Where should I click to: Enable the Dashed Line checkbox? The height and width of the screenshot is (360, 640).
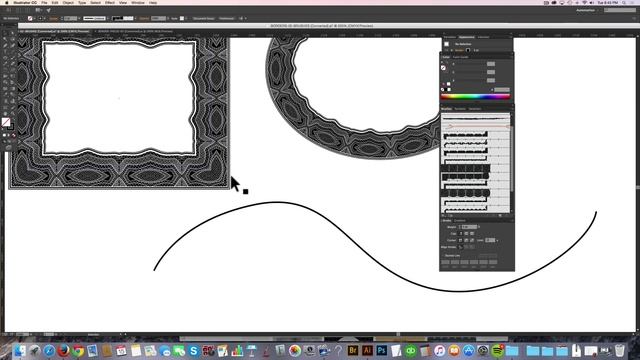443,256
